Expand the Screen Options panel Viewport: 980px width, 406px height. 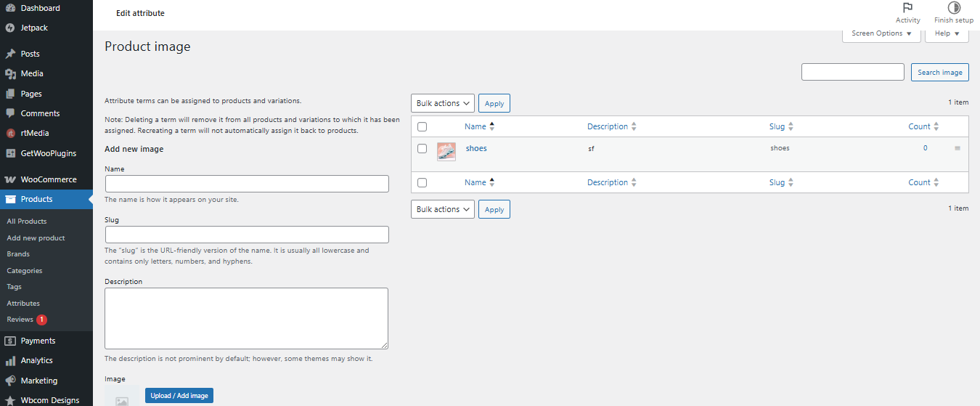coord(881,33)
